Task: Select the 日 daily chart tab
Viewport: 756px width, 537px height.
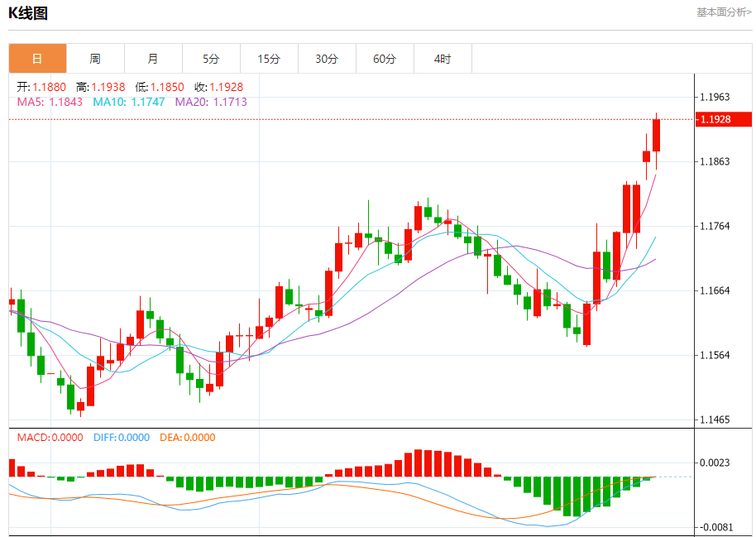Action: [37, 59]
